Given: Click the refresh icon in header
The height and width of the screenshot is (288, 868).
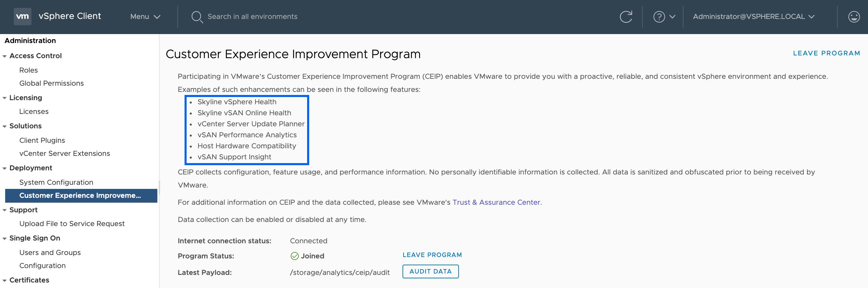Looking at the screenshot, I should [626, 17].
